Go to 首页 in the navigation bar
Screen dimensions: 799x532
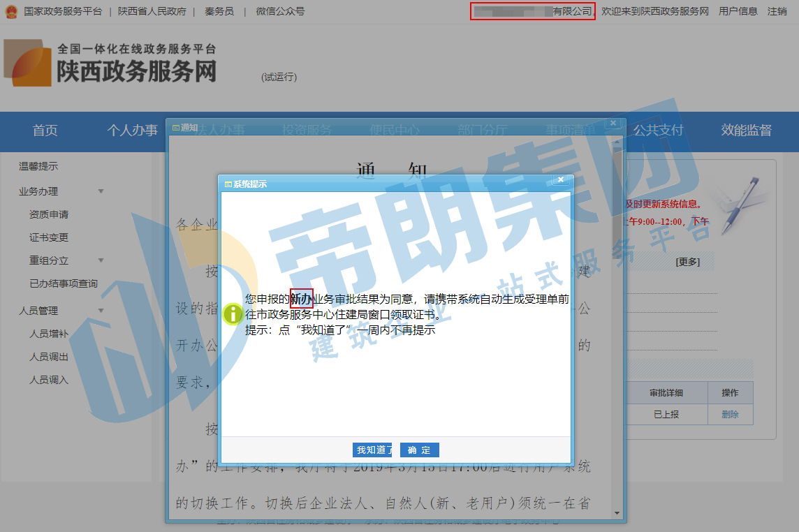click(45, 131)
